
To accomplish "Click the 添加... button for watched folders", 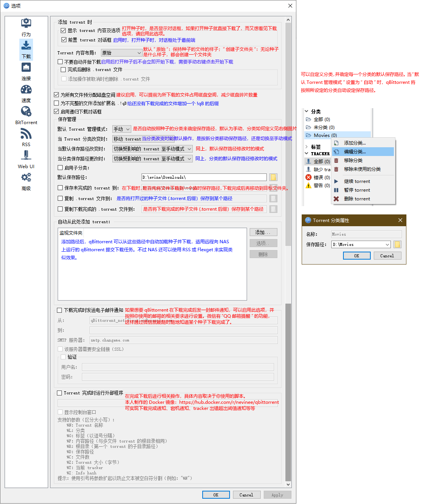I will point(263,232).
